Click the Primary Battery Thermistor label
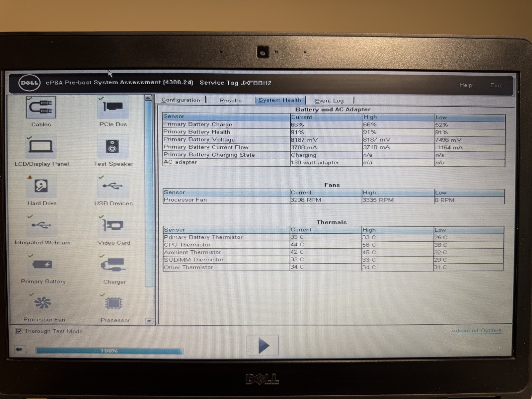Screen dimensions: 532x399 coord(203,237)
